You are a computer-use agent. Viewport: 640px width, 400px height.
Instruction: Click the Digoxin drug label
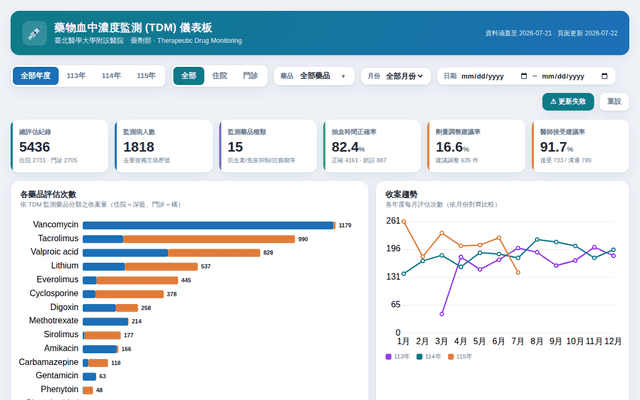64,307
